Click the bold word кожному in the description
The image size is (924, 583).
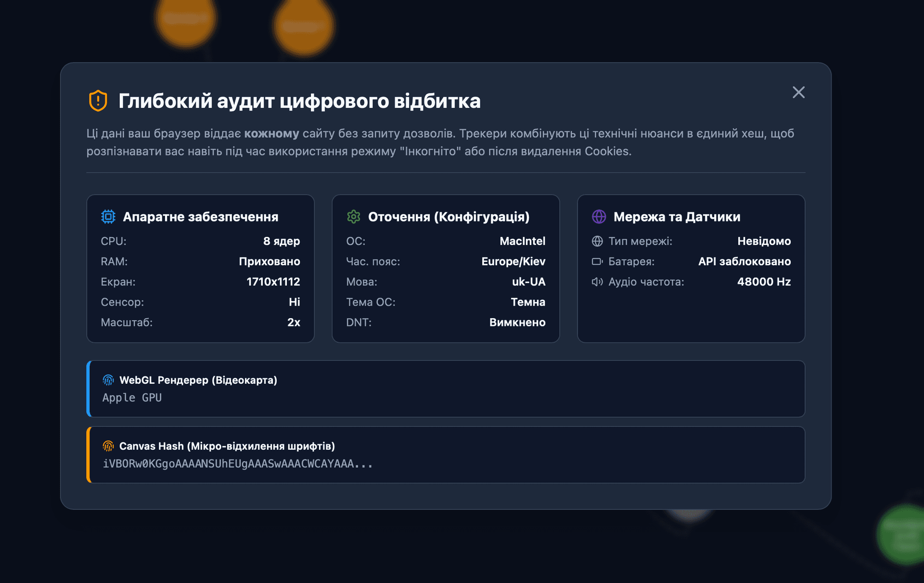(271, 133)
